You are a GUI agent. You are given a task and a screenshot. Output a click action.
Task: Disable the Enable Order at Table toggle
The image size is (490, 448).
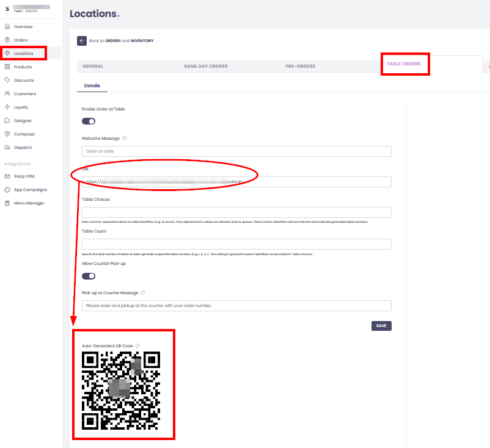pos(89,121)
